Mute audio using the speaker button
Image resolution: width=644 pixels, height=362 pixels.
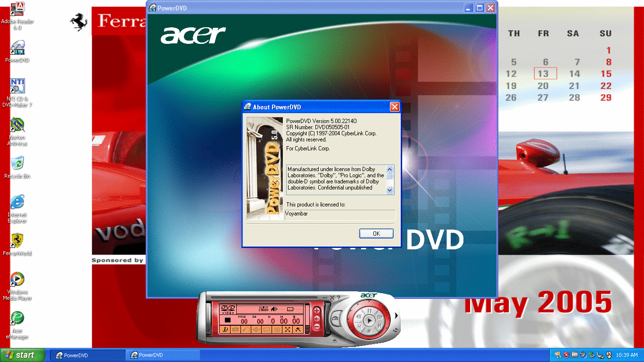tap(317, 318)
